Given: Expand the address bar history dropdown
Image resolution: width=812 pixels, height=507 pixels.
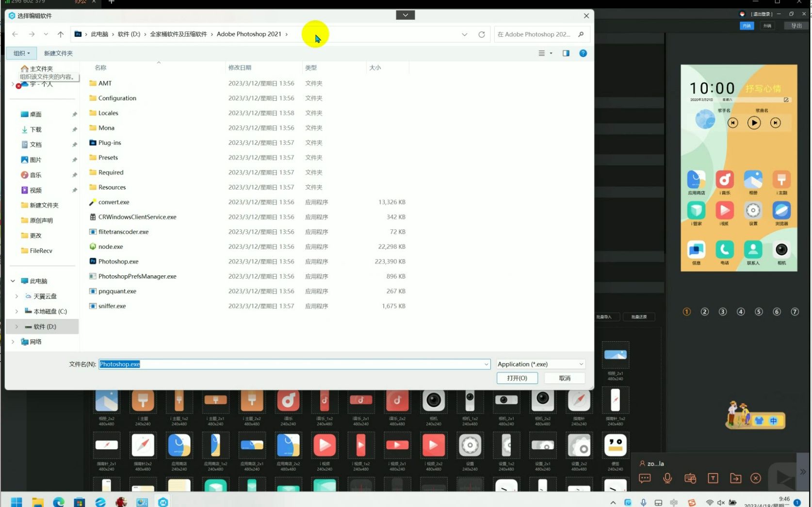Looking at the screenshot, I should 465,34.
